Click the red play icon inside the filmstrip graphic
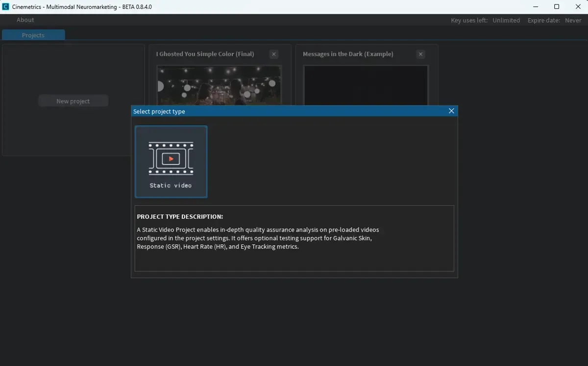This screenshot has height=366, width=588. pyautogui.click(x=171, y=158)
